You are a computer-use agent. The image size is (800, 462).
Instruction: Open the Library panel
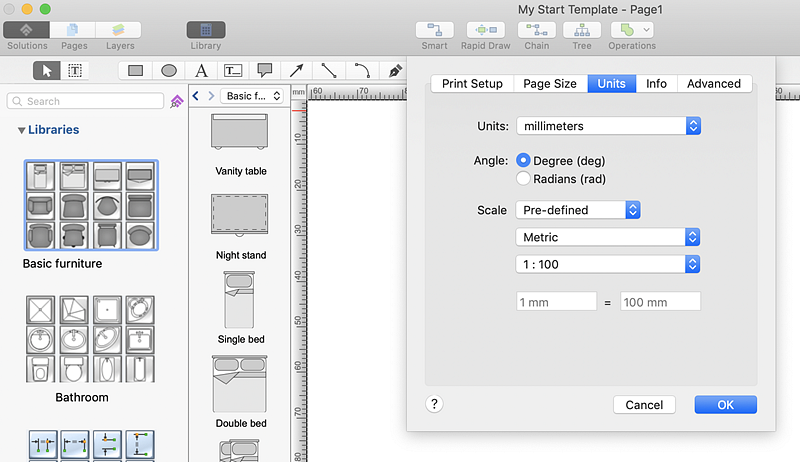[x=205, y=31]
